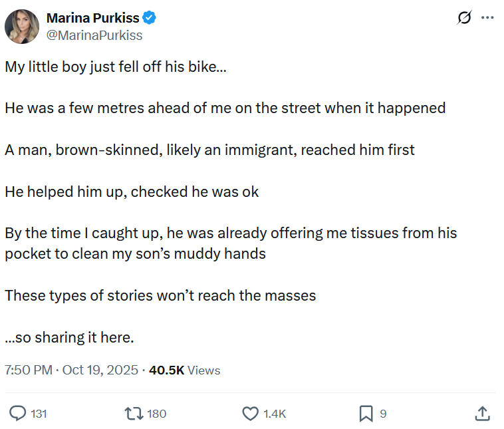Like the post with the heart icon
This screenshot has height=429, width=504.
pos(250,414)
